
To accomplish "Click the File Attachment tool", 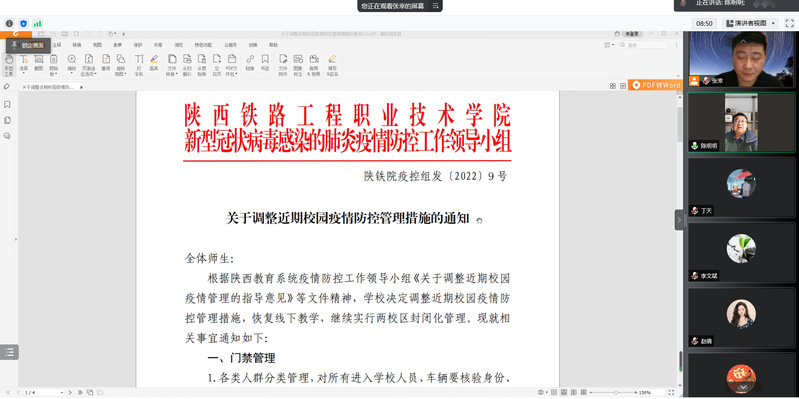I will click(283, 64).
